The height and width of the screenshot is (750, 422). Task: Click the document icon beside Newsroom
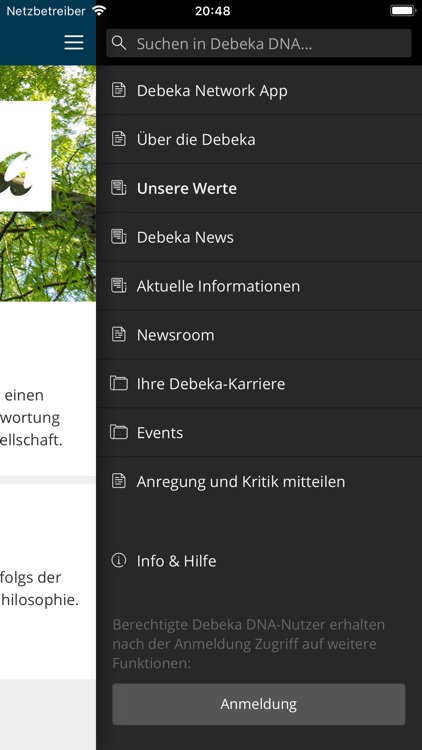tap(119, 334)
